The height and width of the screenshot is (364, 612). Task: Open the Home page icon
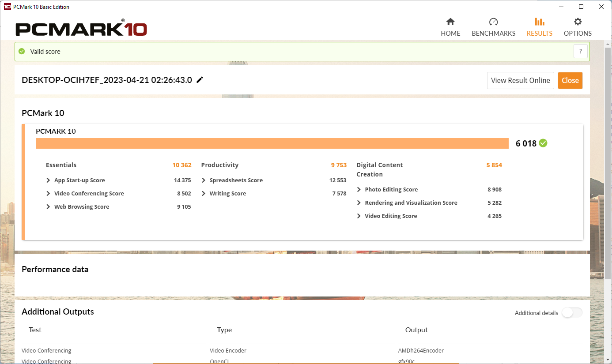click(450, 22)
